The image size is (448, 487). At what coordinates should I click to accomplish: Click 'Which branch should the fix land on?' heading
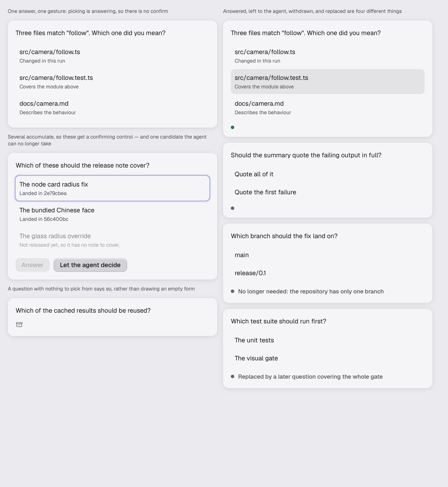tap(284, 236)
